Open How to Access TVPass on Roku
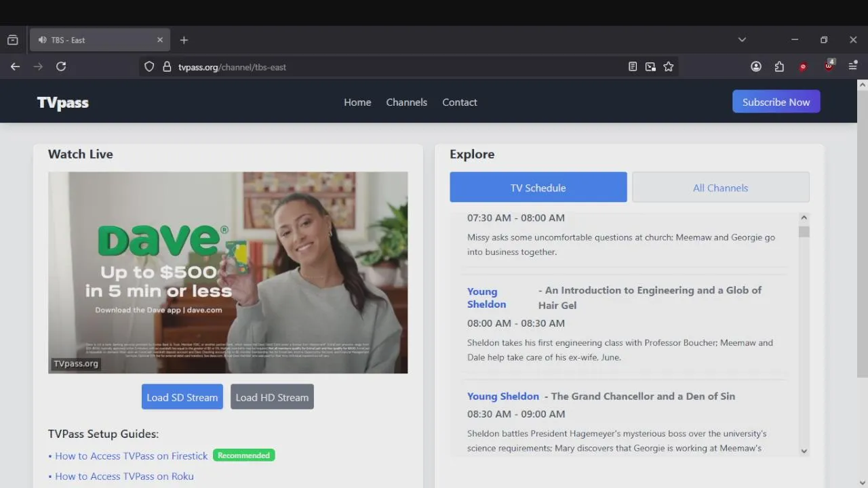The width and height of the screenshot is (868, 488). tap(124, 476)
